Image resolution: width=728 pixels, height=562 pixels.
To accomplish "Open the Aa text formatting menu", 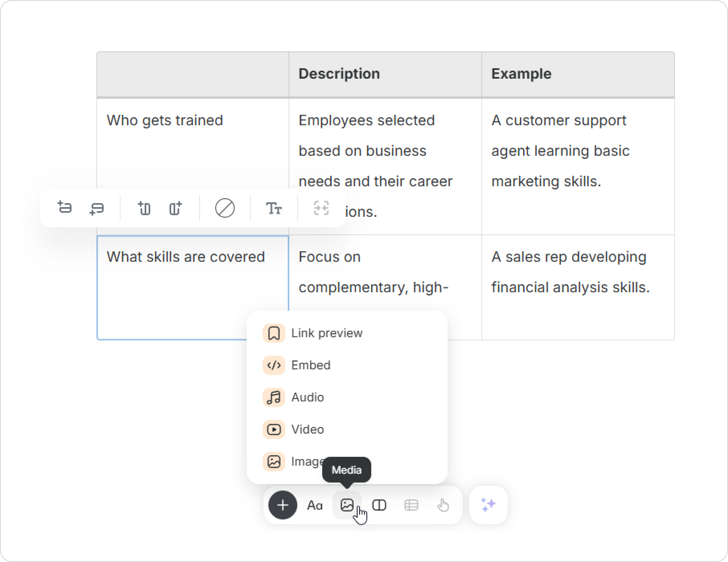I will point(315,505).
